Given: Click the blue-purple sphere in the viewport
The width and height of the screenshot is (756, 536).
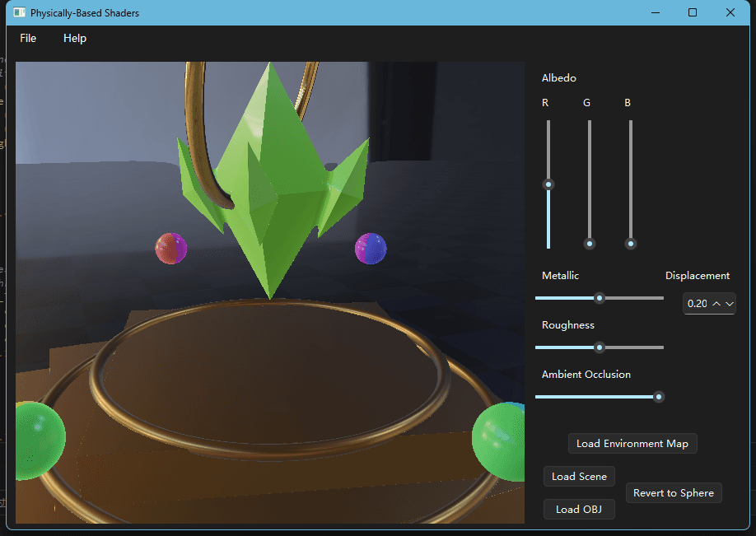Looking at the screenshot, I should pos(371,249).
